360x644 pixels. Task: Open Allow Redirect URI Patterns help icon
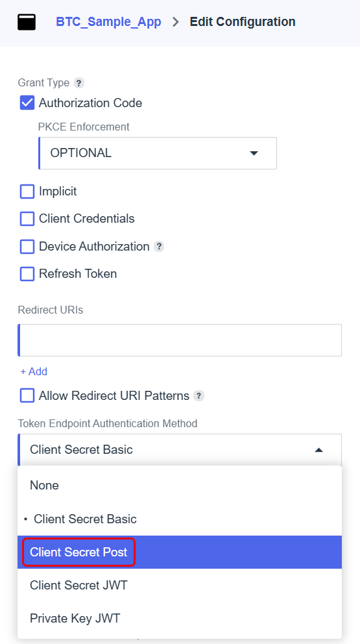coord(198,396)
